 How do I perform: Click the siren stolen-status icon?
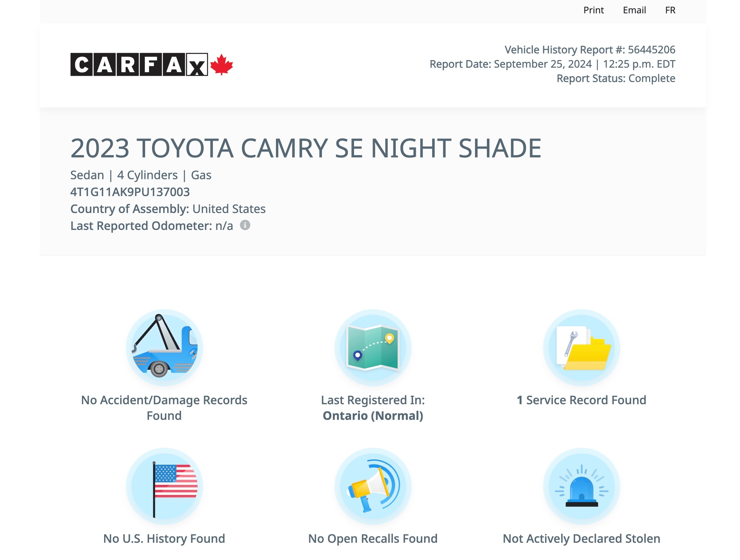point(582,486)
